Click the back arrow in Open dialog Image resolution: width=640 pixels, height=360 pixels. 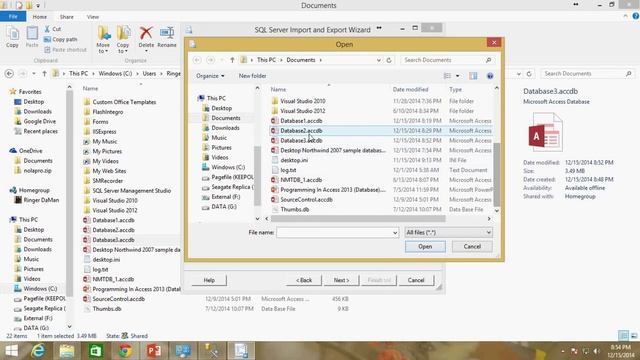[197, 60]
